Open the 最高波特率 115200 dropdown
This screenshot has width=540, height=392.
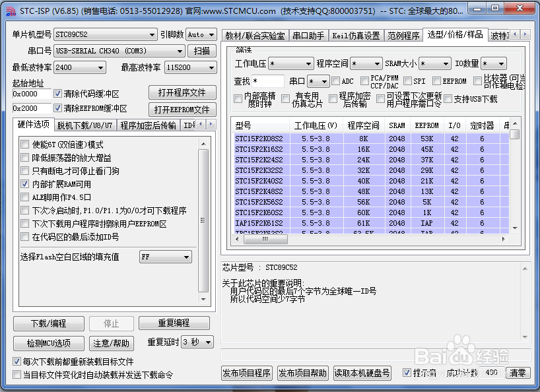(190, 67)
